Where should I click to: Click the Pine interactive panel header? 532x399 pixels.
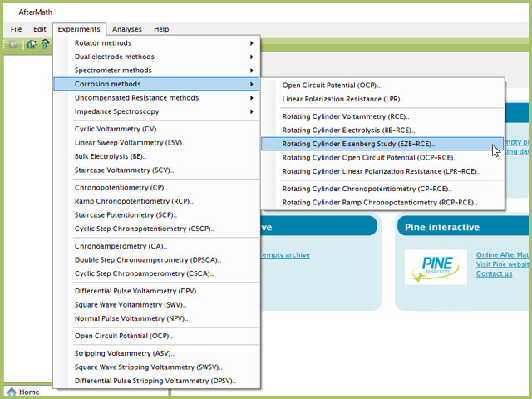point(463,226)
